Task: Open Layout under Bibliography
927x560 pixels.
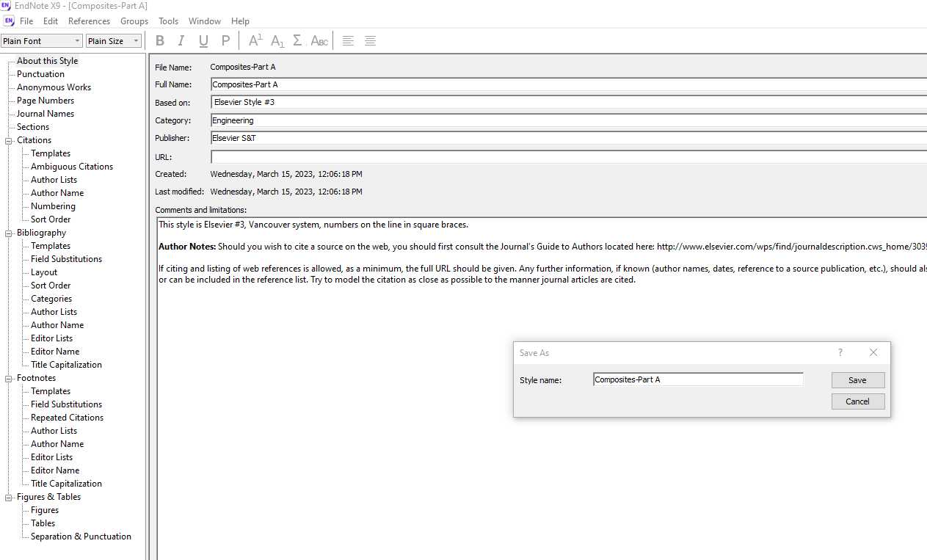Action: click(x=44, y=272)
